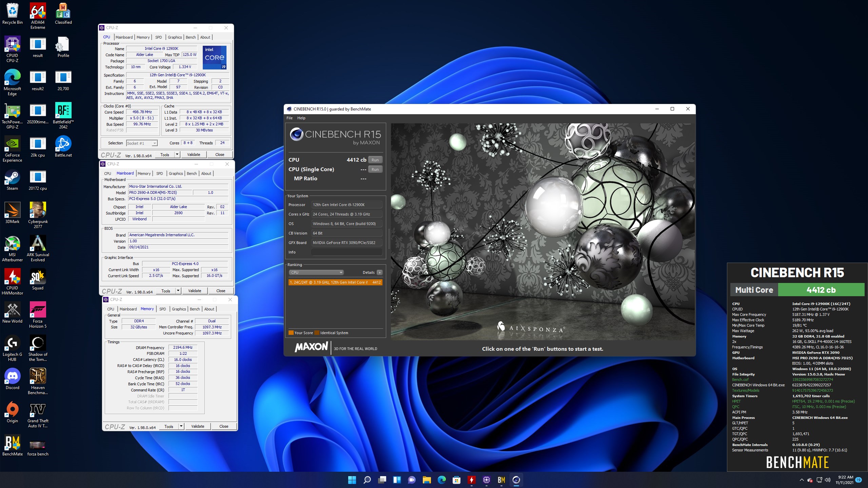Open the Recycle Bin desktop icon

(x=13, y=14)
